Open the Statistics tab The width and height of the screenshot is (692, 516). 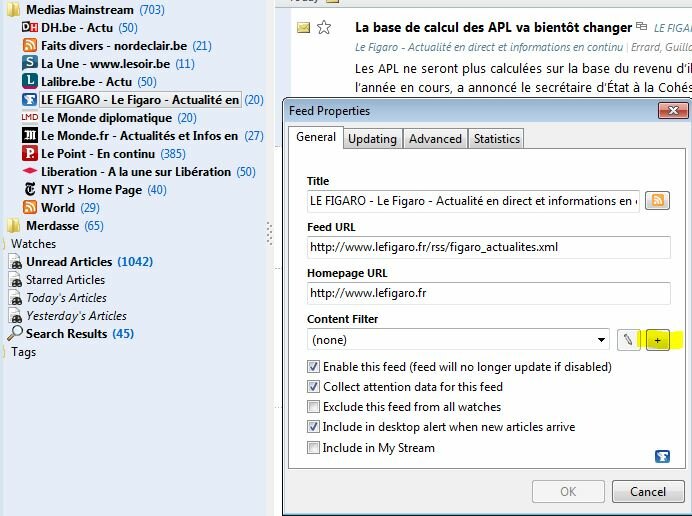pos(496,139)
